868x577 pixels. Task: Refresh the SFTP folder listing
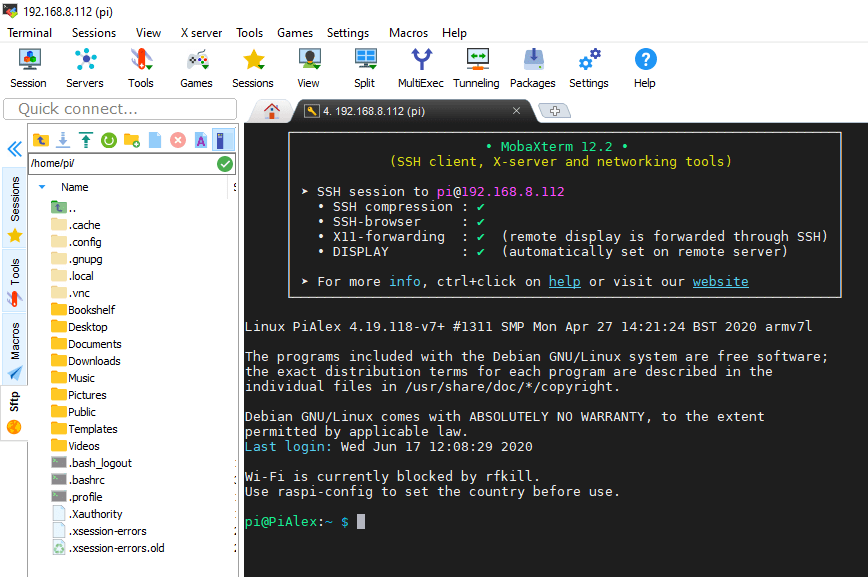(x=108, y=140)
